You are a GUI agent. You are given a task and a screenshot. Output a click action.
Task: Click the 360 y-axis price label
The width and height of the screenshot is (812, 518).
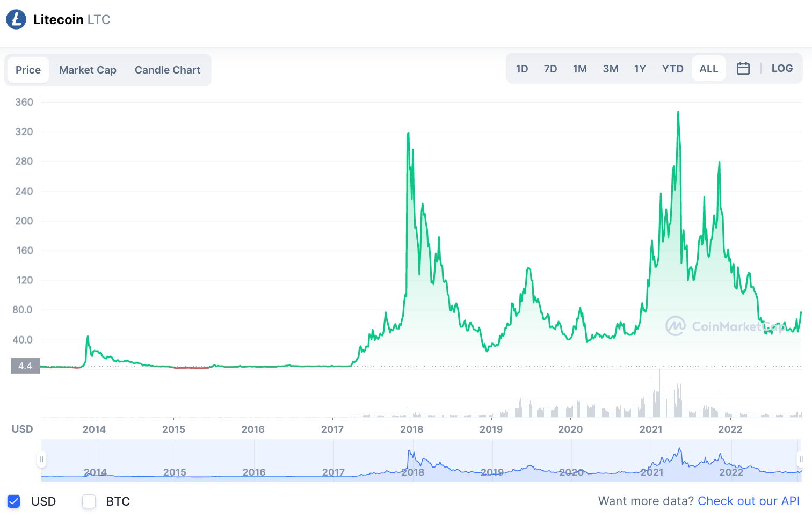(24, 102)
